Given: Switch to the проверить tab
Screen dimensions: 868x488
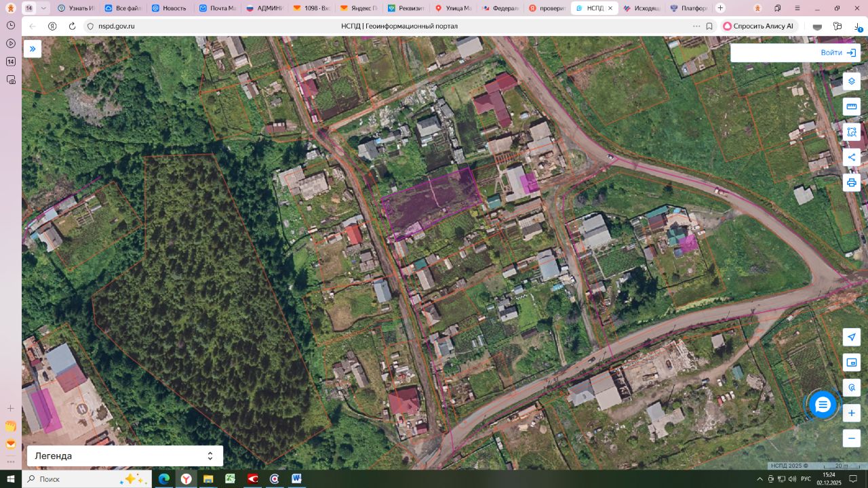Looking at the screenshot, I should (x=547, y=8).
